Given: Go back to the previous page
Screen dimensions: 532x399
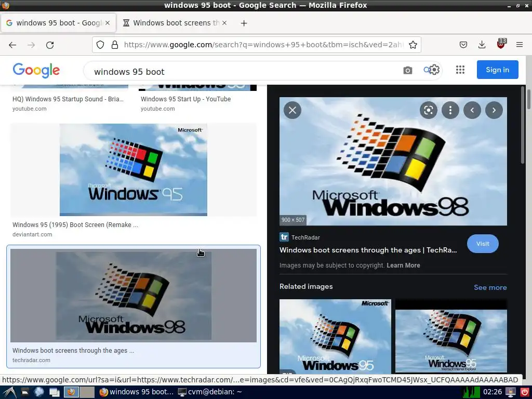Looking at the screenshot, I should point(12,45).
